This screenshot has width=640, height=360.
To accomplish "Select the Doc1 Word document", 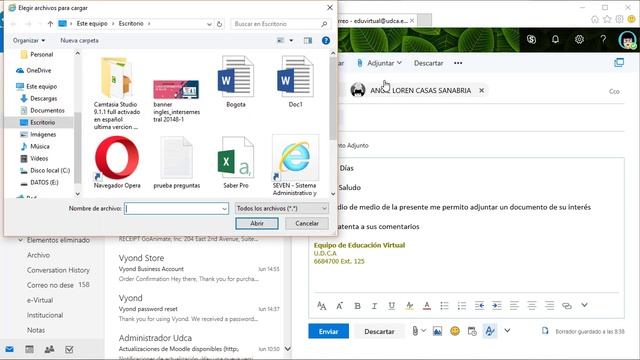I will [296, 82].
